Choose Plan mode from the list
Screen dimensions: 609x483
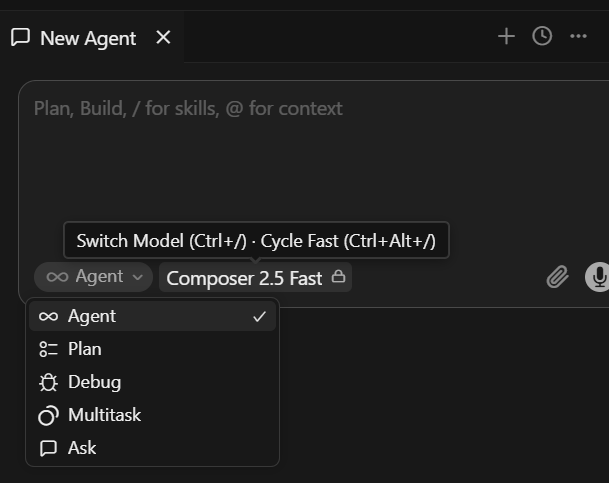(x=152, y=349)
